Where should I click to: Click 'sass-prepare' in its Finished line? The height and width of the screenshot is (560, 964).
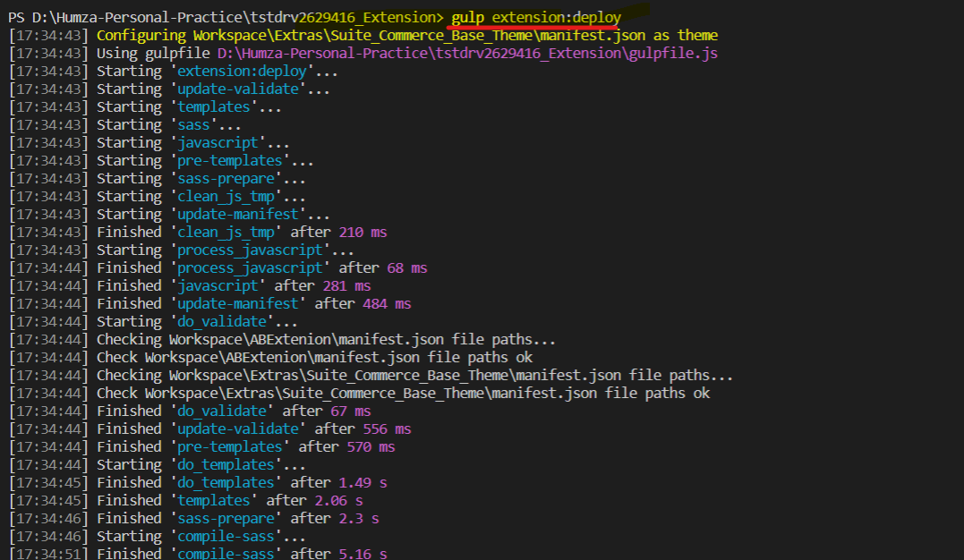(226, 518)
